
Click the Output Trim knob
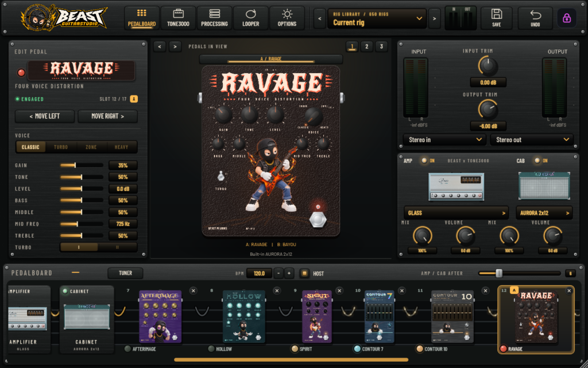pos(488,110)
